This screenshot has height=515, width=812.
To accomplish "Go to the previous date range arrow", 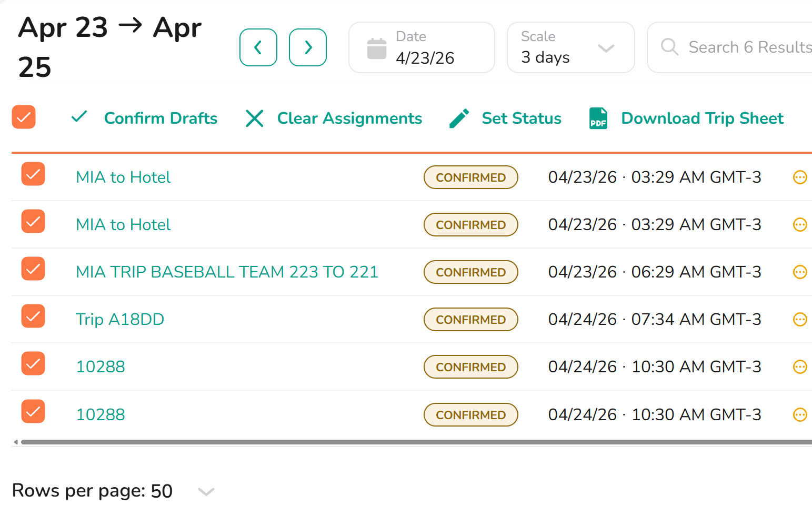I will [x=258, y=47].
